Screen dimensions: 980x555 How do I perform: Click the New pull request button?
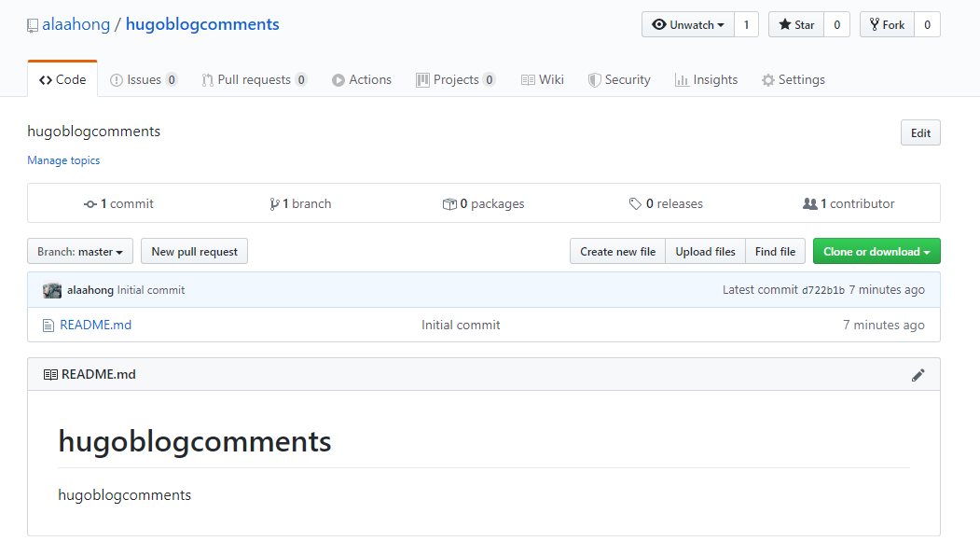pyautogui.click(x=194, y=251)
